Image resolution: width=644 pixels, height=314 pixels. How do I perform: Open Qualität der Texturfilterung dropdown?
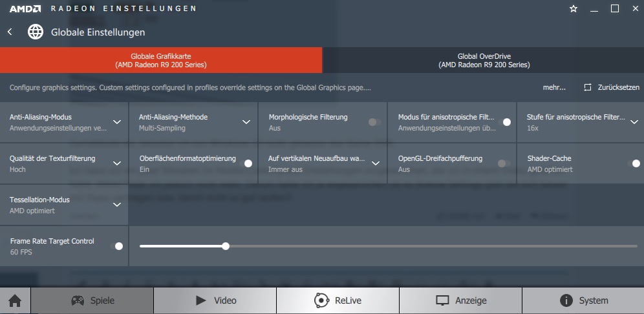(117, 163)
